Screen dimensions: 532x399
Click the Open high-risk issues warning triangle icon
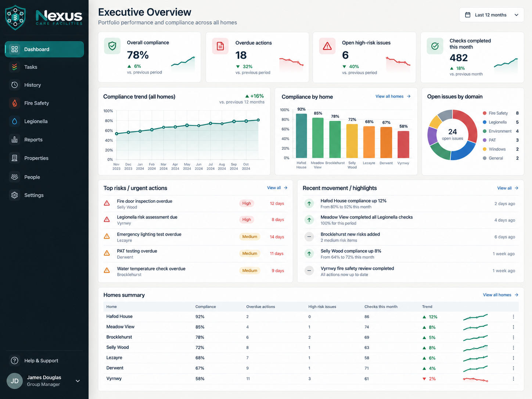tap(327, 46)
